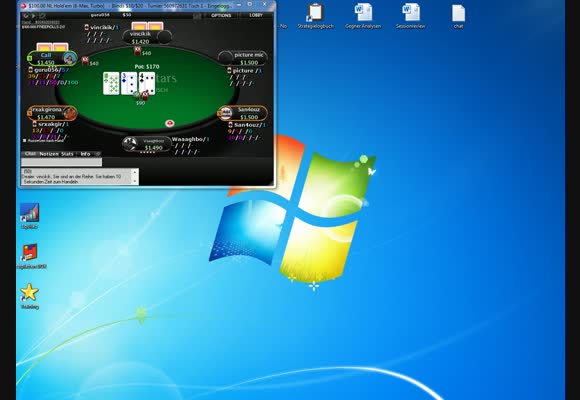This screenshot has width=580, height=400.
Task: Click guru056's avatar at the Call seat
Action: (x=69, y=58)
